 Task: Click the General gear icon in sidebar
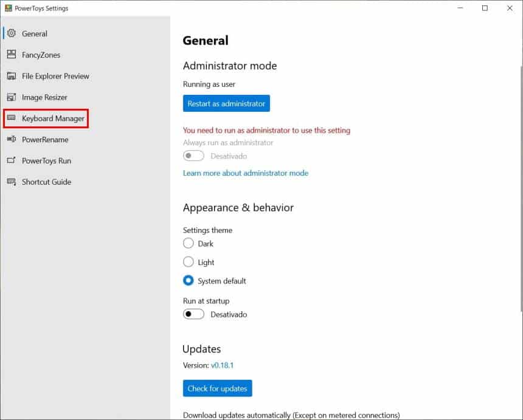(x=12, y=33)
